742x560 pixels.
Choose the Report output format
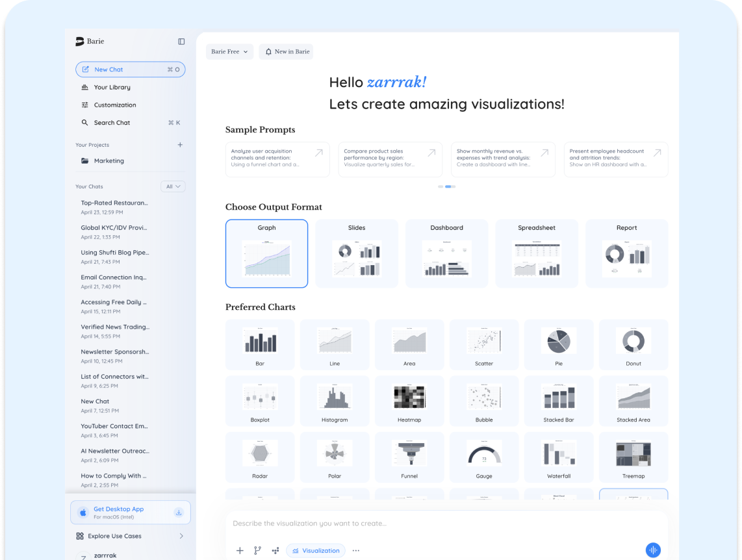click(627, 253)
